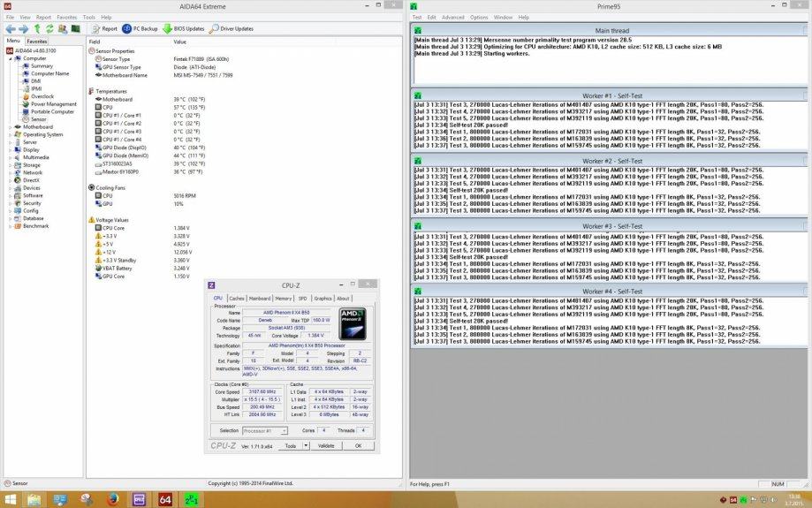The width and height of the screenshot is (812, 508).
Task: Click Worker #3 Self-Test window icon
Action: click(x=418, y=226)
